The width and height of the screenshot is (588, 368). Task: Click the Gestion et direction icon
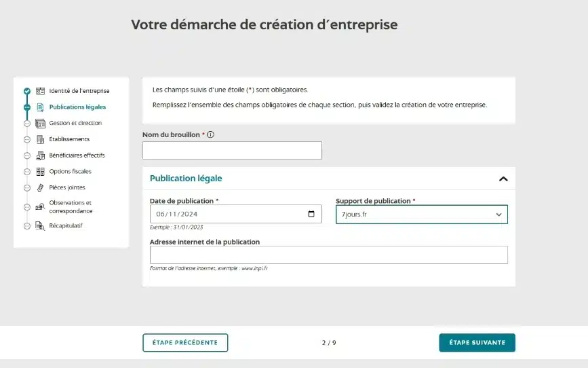pyautogui.click(x=40, y=123)
